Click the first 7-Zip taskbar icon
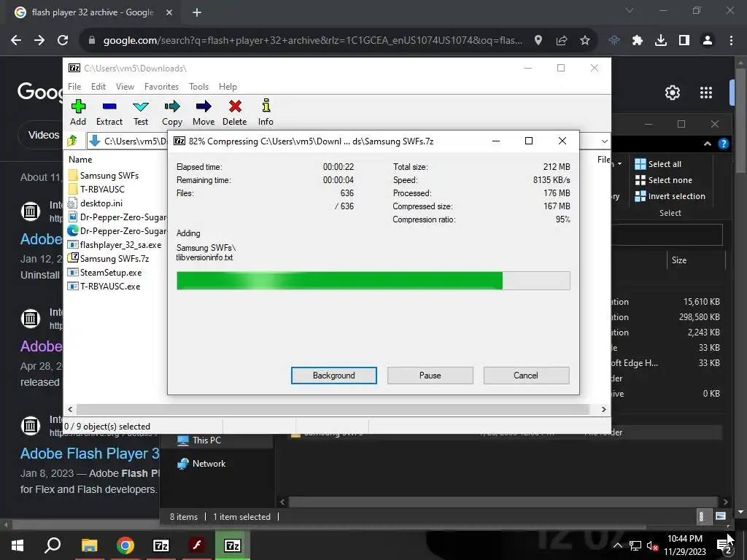Screen dimensions: 747x560 [161, 545]
